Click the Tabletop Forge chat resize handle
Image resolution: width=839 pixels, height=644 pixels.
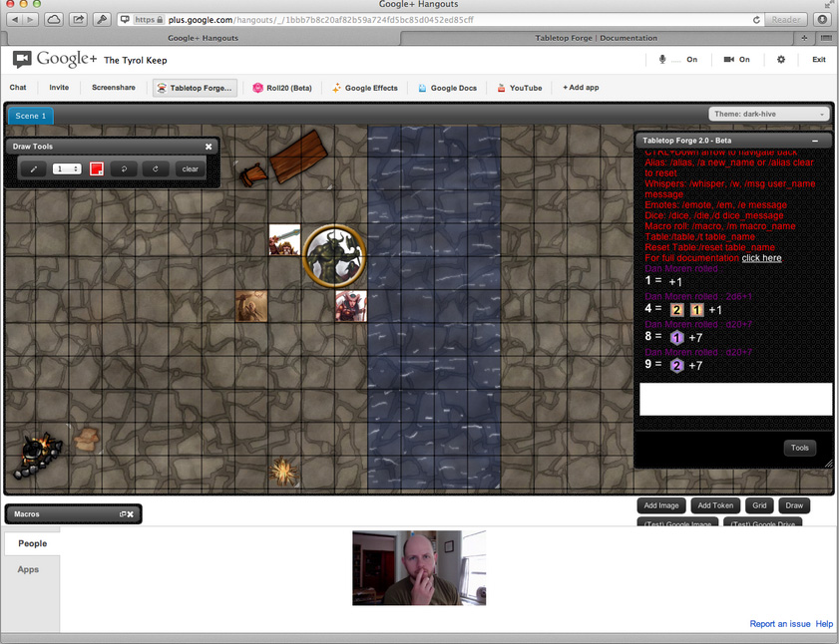coord(829,464)
